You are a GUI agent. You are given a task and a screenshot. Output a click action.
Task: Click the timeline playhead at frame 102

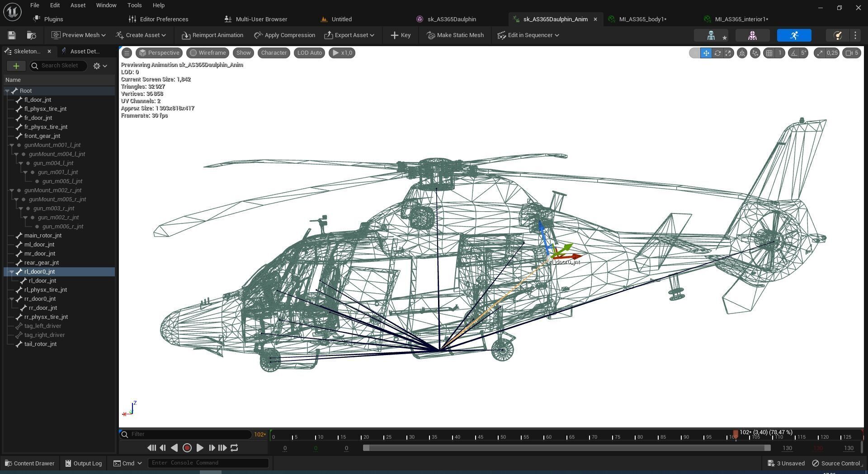(x=736, y=435)
